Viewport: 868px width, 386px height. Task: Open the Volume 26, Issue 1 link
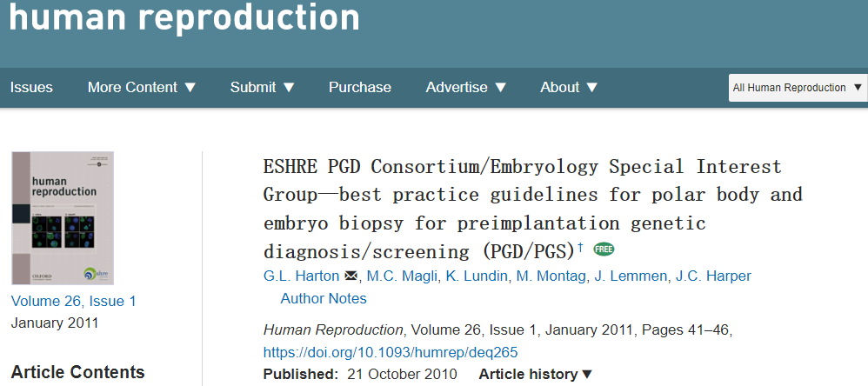pos(73,301)
